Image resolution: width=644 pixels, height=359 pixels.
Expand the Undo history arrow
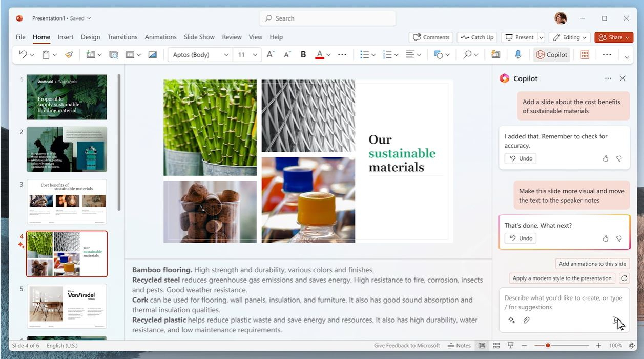(32, 55)
